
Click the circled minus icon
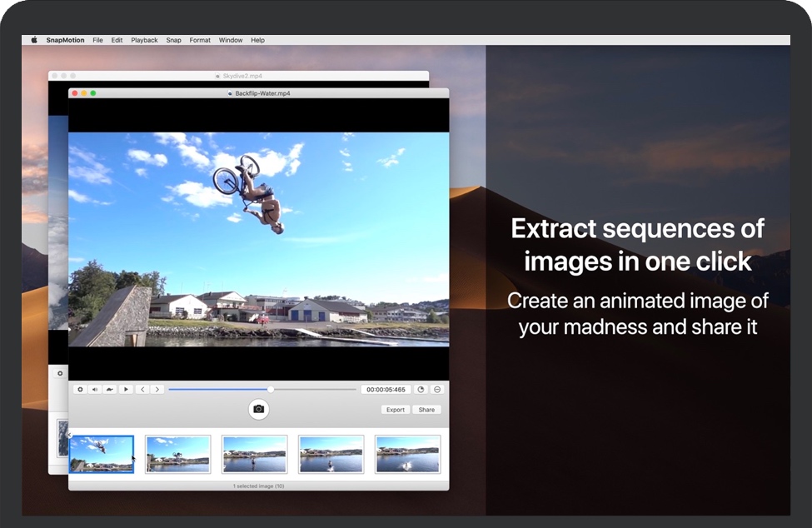click(x=437, y=389)
